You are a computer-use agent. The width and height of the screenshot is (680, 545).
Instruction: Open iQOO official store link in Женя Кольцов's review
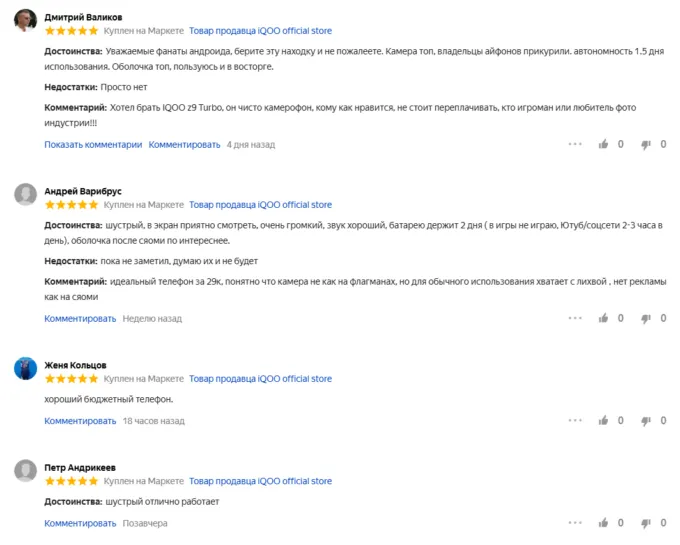point(260,379)
